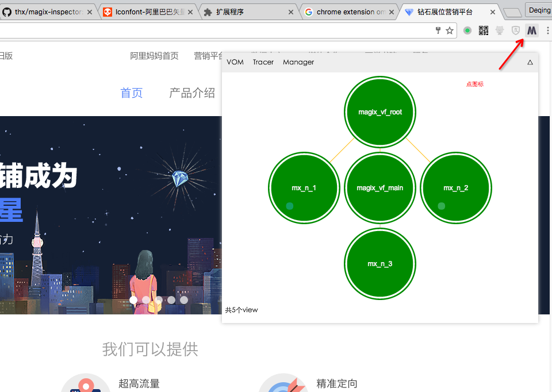Click the green dot extension icon
Viewport: 552px width, 392px height.
pos(467,30)
